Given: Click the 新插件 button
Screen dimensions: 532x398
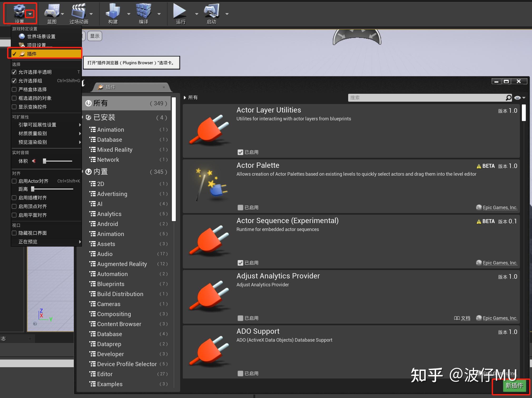Looking at the screenshot, I should [514, 385].
